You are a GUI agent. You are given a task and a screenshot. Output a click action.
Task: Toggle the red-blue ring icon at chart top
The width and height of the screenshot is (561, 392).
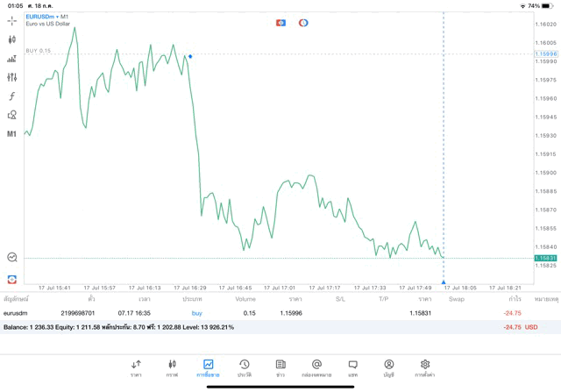point(303,23)
